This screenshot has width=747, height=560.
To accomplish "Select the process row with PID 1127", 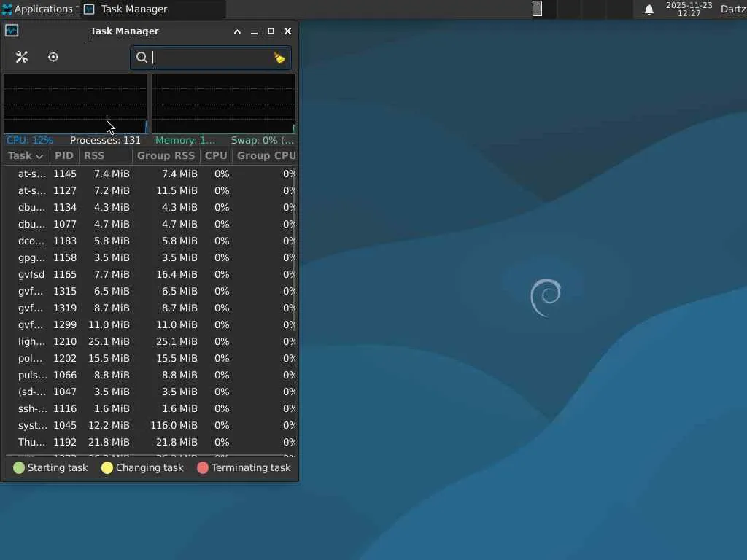I will [x=150, y=190].
